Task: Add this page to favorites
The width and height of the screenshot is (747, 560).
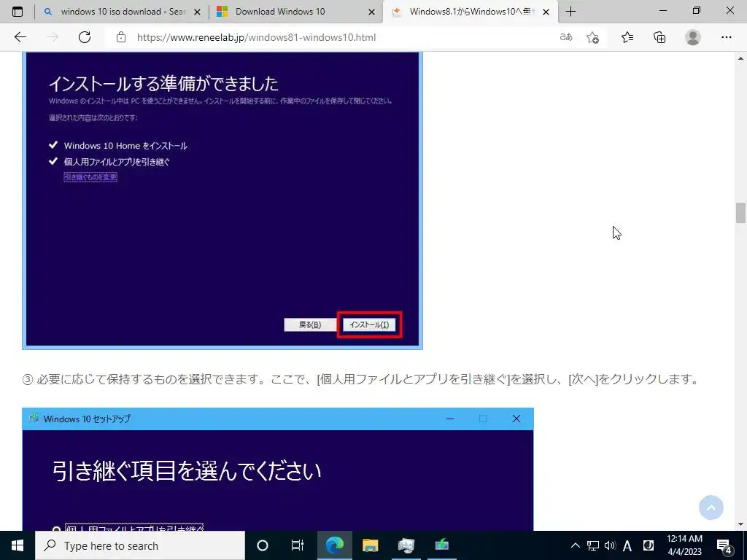Action: coord(592,37)
